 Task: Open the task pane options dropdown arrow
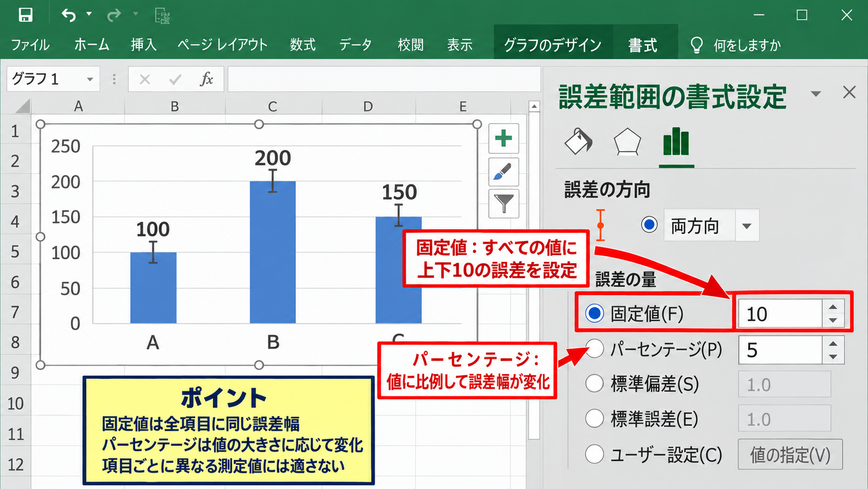[816, 94]
